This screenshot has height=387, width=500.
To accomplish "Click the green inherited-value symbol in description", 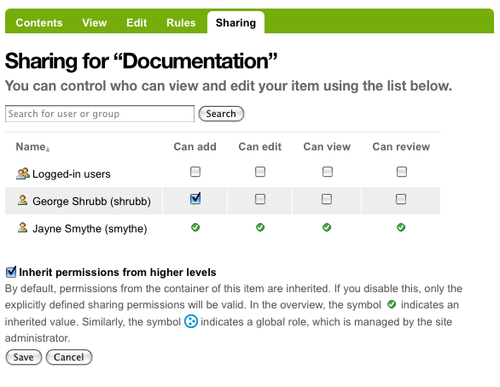I will point(392,304).
